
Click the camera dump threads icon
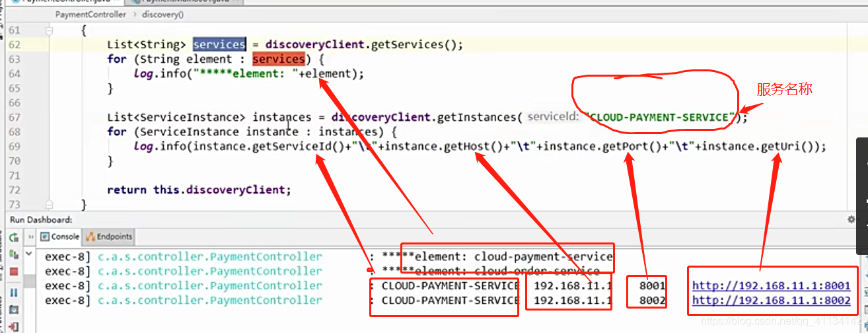pos(13,309)
